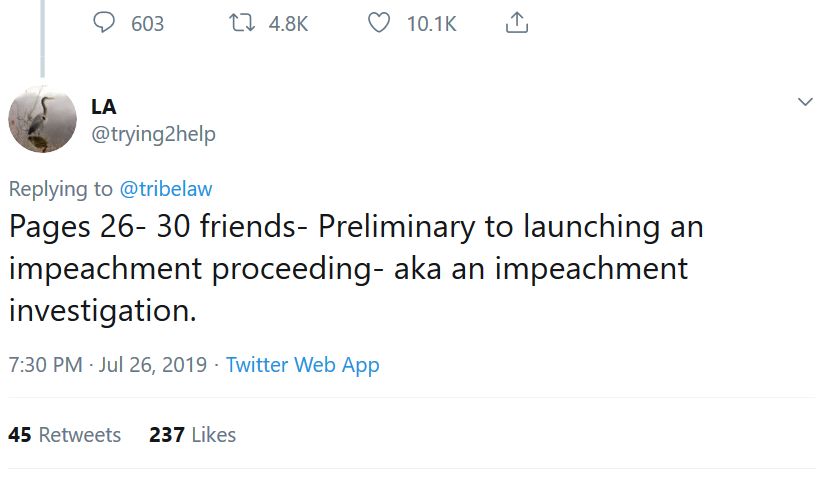The width and height of the screenshot is (827, 478).
Task: Click the 7:30 PM Jul 26, 2019 timestamp
Action: point(108,365)
